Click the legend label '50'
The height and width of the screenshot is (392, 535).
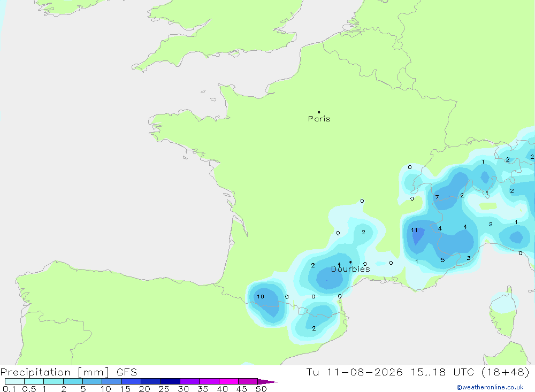pyautogui.click(x=261, y=389)
